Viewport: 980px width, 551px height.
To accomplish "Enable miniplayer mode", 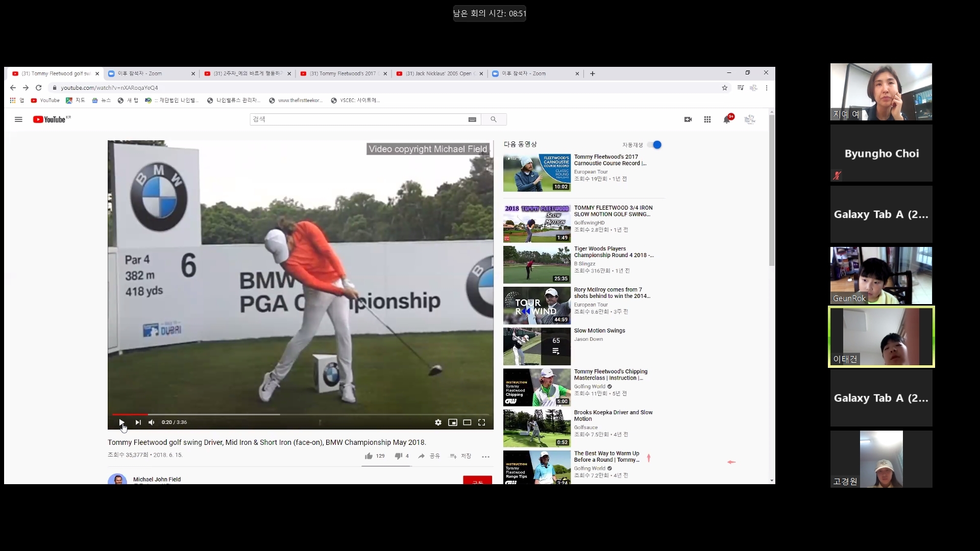I will (452, 422).
